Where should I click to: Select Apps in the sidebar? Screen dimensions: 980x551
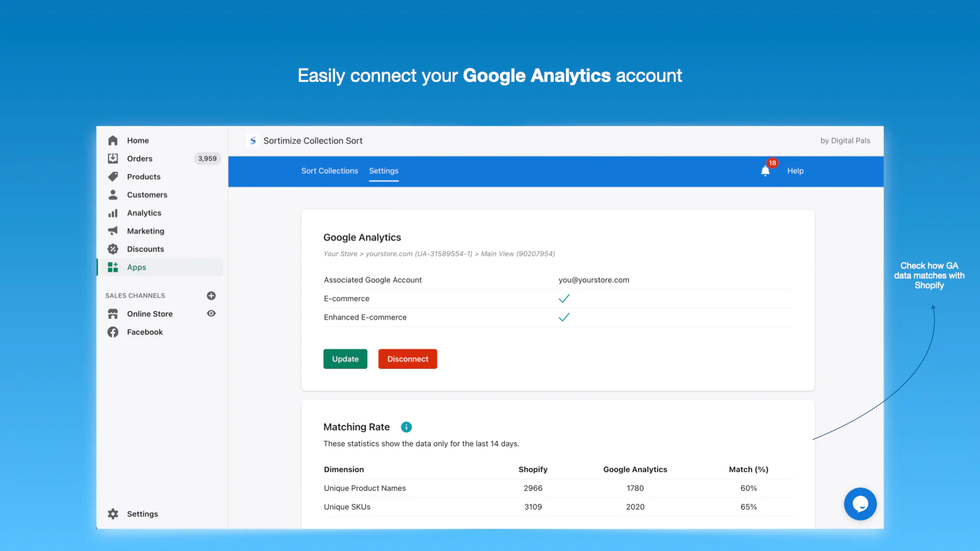tap(137, 268)
